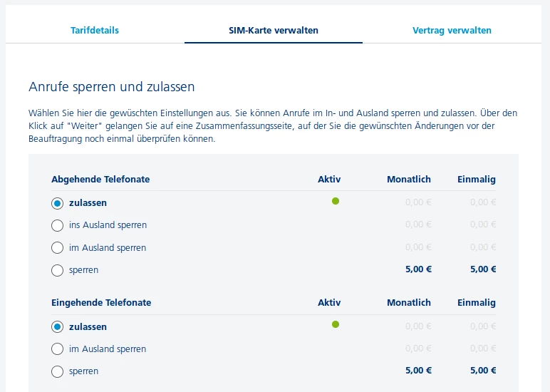This screenshot has height=392, width=550.
Task: Click monthly 5,00 € price for incoming sperren
Action: (418, 371)
